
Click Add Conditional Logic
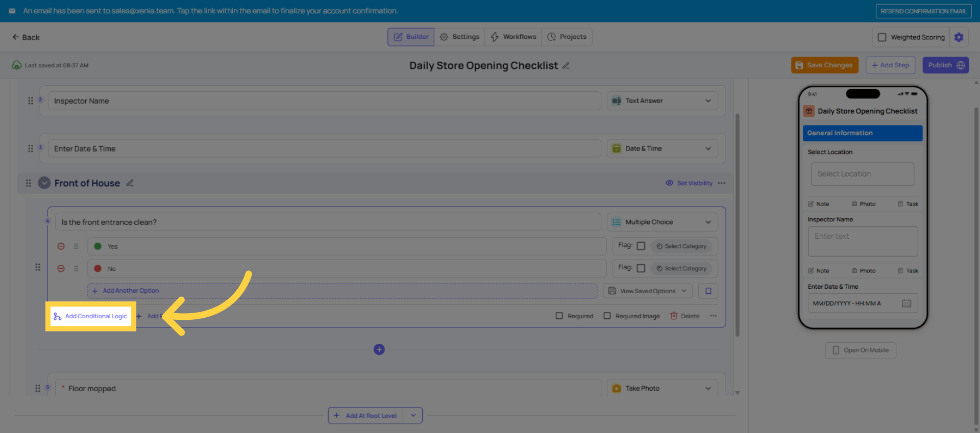point(90,316)
